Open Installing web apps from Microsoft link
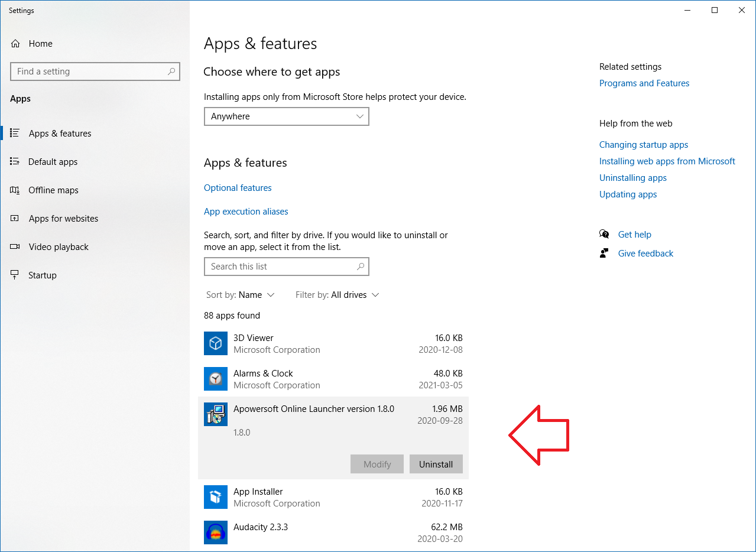Viewport: 756px width, 552px height. click(x=667, y=161)
